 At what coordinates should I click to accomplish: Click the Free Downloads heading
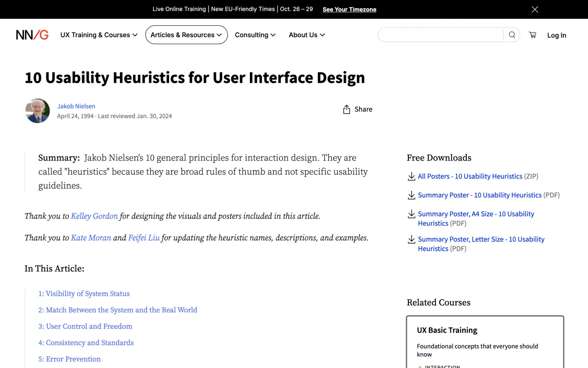tap(439, 158)
